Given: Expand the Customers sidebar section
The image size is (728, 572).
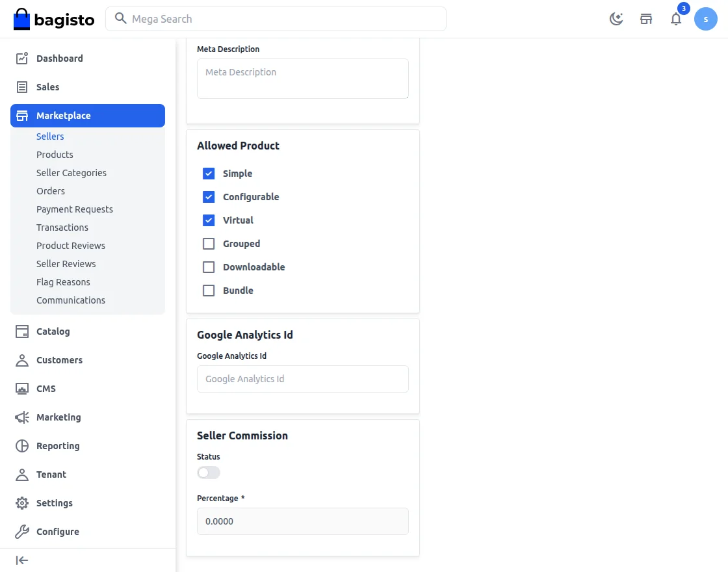Looking at the screenshot, I should click(59, 360).
